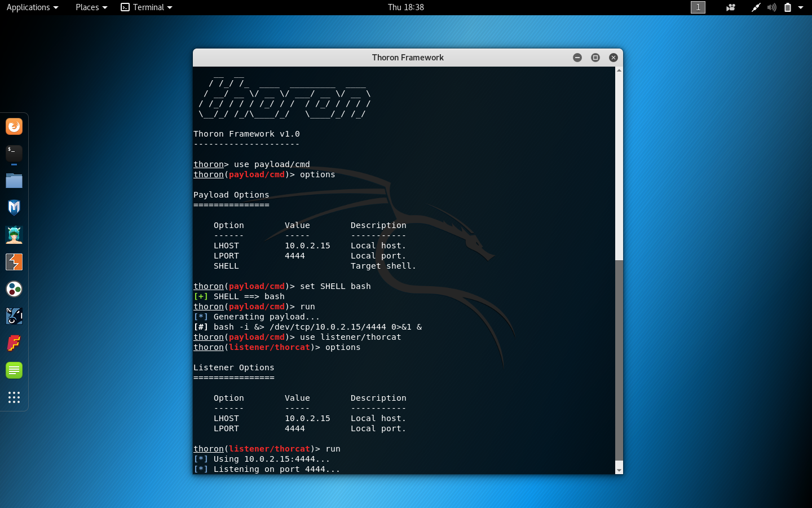Image resolution: width=812 pixels, height=508 pixels.
Task: Minimize the Thoron Framework window
Action: tap(577, 58)
